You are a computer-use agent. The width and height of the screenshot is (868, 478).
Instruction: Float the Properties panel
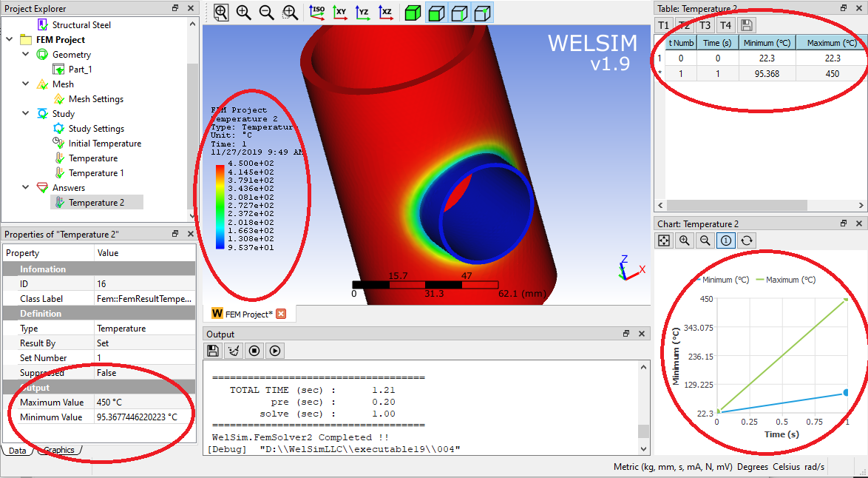pos(175,234)
